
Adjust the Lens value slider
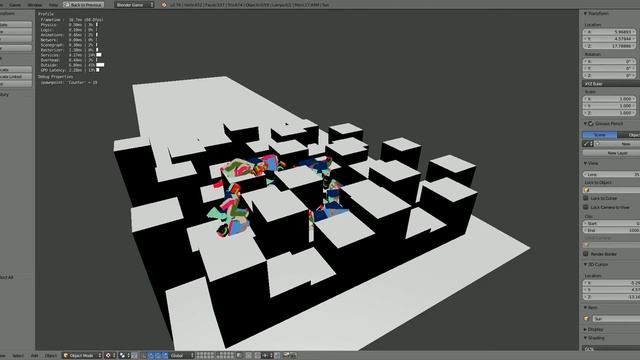coord(611,174)
